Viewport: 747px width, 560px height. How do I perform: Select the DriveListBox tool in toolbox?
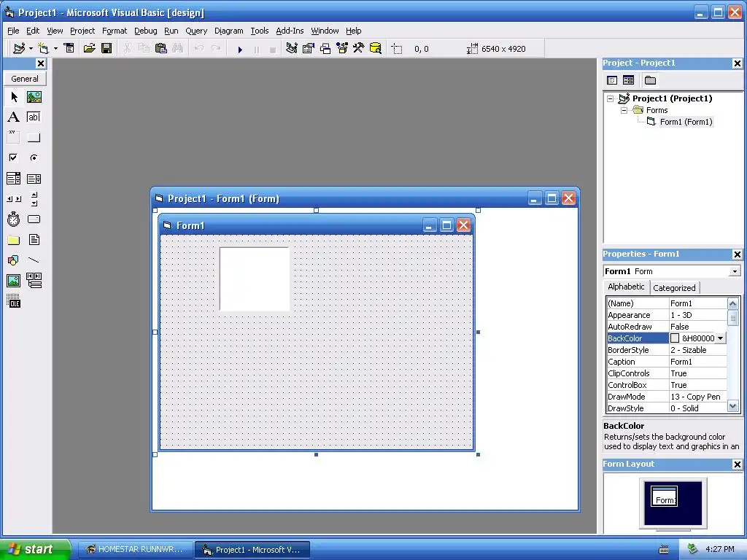34,219
